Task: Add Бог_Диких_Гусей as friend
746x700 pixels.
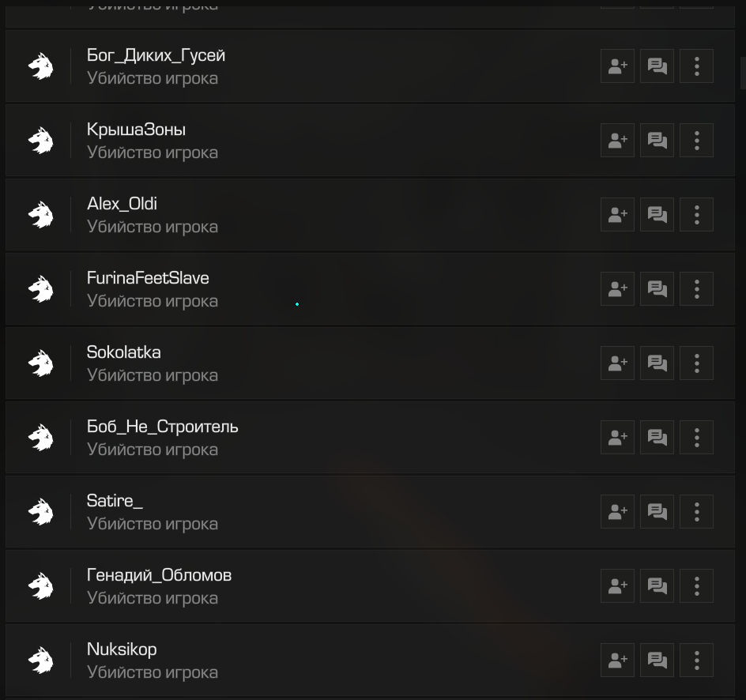Action: click(617, 66)
